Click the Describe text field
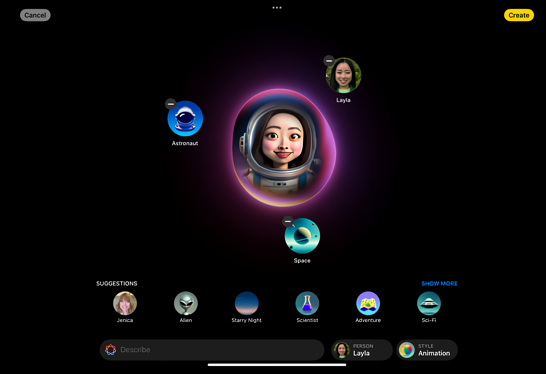The width and height of the screenshot is (546, 374). click(x=212, y=350)
